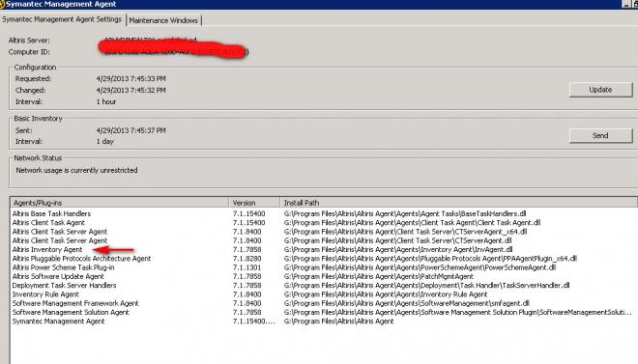638x364 pixels.
Task: Click the PatchMgmtAgent install path
Action: tap(378, 276)
